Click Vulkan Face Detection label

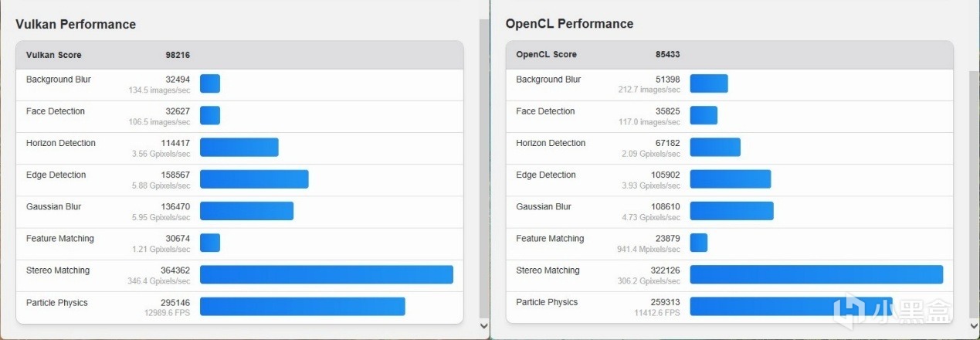56,111
